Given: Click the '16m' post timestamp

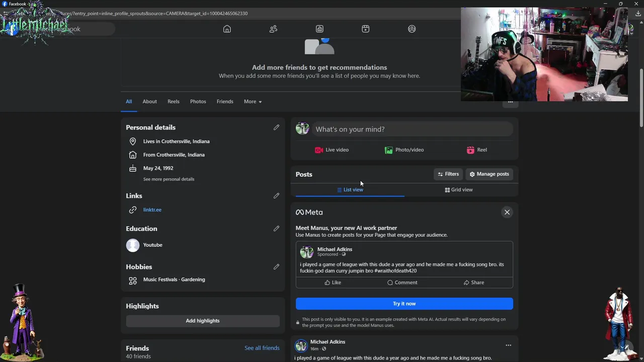Looking at the screenshot, I should 314,349.
